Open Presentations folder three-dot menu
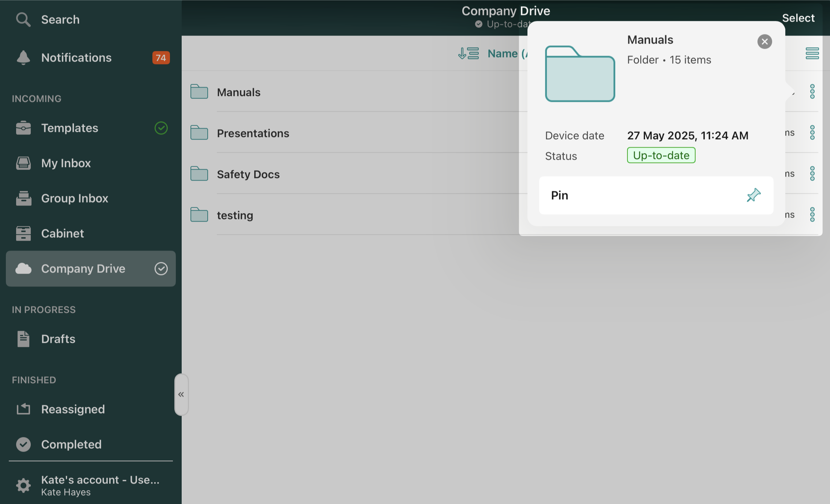830x504 pixels. click(812, 133)
